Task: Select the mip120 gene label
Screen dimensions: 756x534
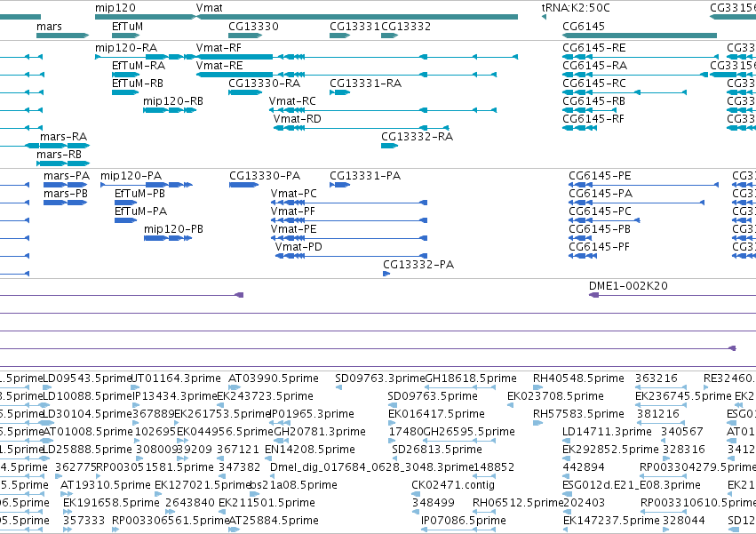Action: (115, 8)
